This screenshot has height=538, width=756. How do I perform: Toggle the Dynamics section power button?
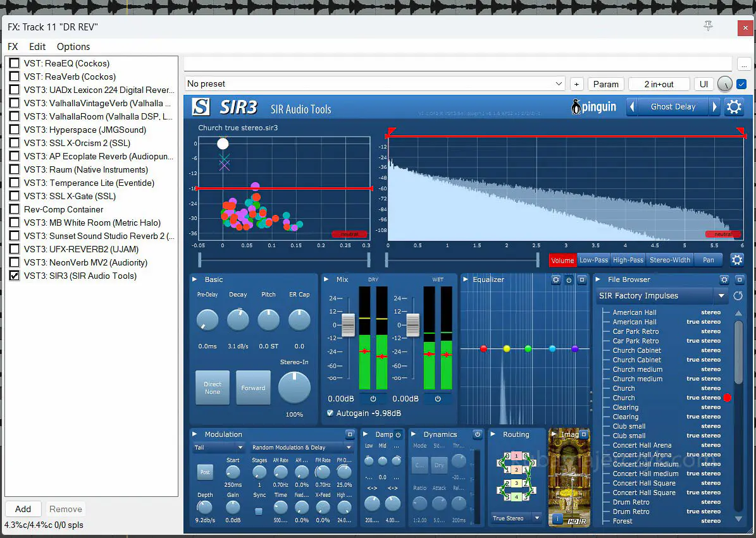coord(477,434)
